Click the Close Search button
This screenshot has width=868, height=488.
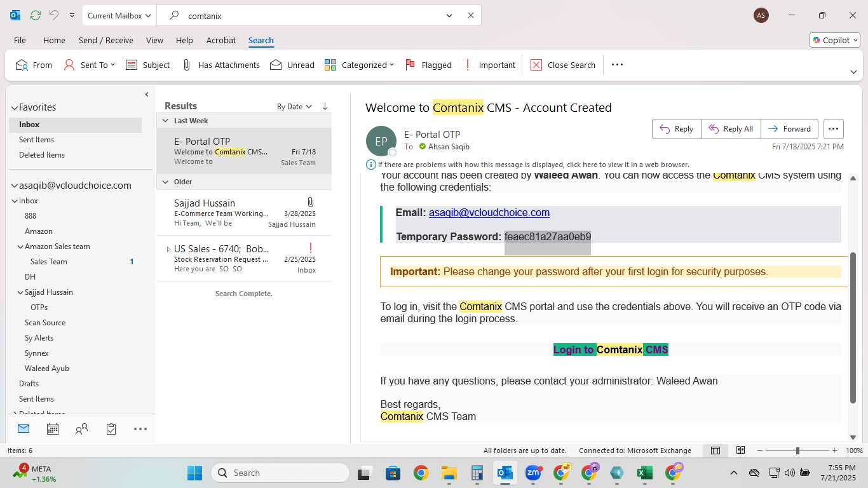[x=563, y=65]
